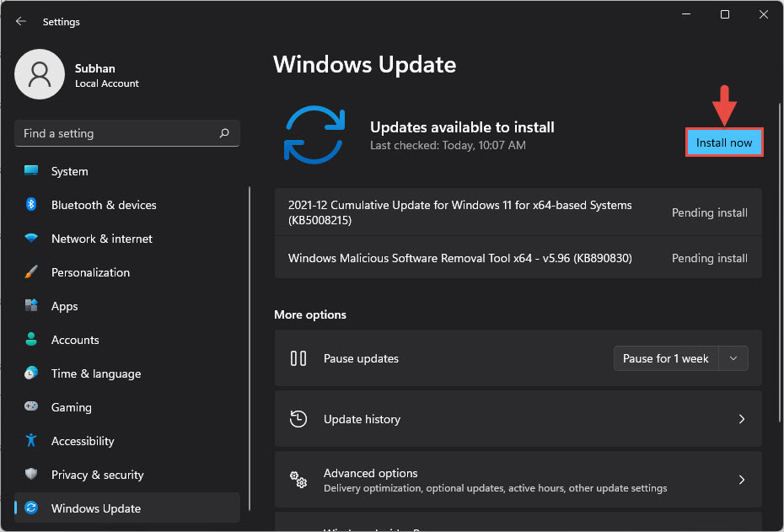Click the large update sync icon
784x532 pixels.
tap(314, 135)
